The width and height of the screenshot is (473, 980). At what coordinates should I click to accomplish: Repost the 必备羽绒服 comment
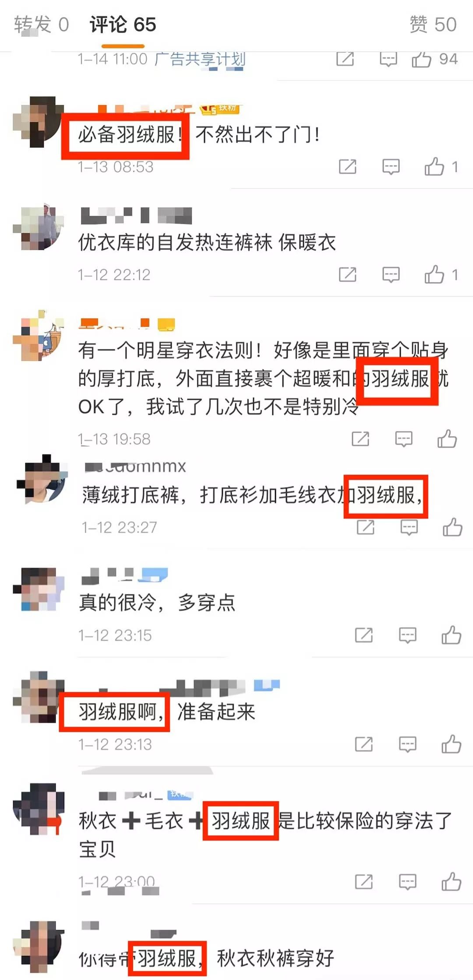click(347, 167)
